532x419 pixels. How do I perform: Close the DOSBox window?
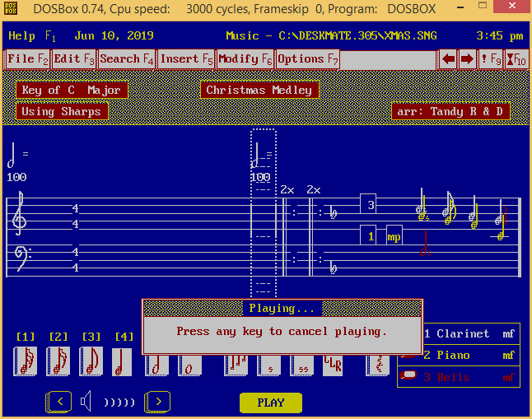511,6
